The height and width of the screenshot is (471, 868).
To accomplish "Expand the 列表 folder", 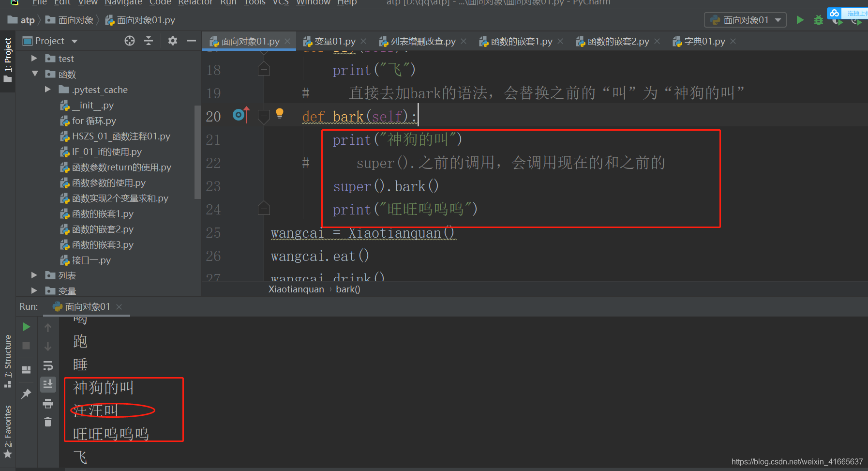I will (x=34, y=275).
